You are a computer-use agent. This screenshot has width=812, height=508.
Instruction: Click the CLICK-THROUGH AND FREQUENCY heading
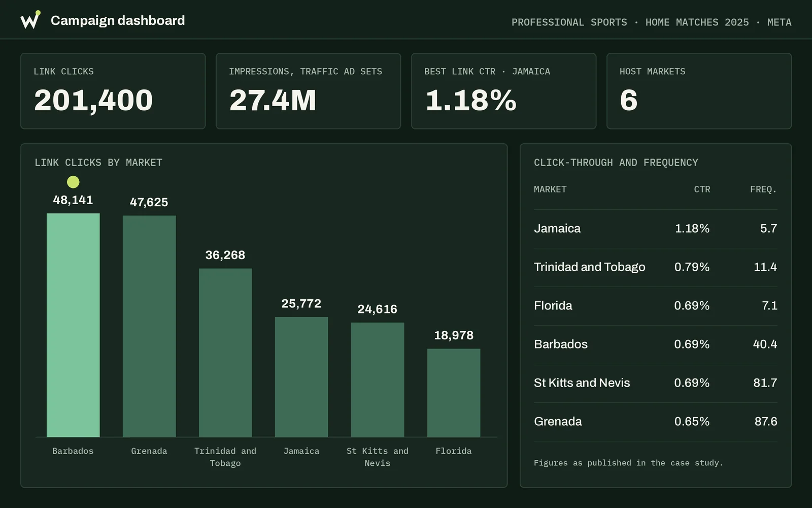[616, 163]
